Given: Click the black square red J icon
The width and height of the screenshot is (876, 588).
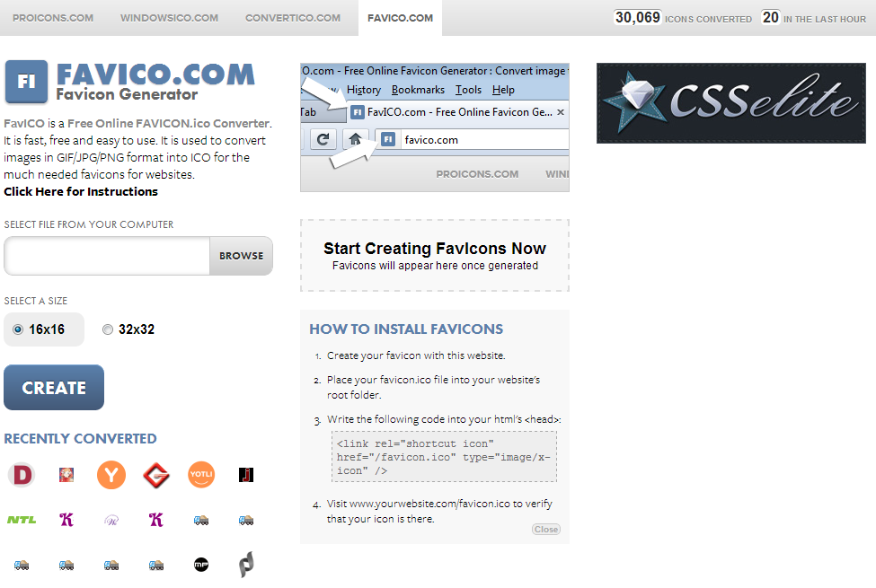Looking at the screenshot, I should point(246,475).
